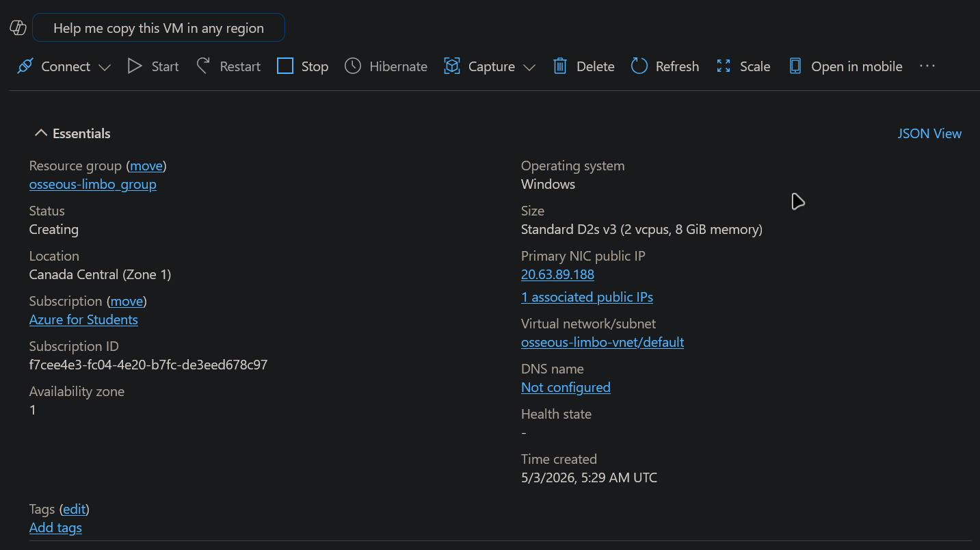Open the 1 associated public IPs link
Image resolution: width=980 pixels, height=550 pixels.
(587, 297)
